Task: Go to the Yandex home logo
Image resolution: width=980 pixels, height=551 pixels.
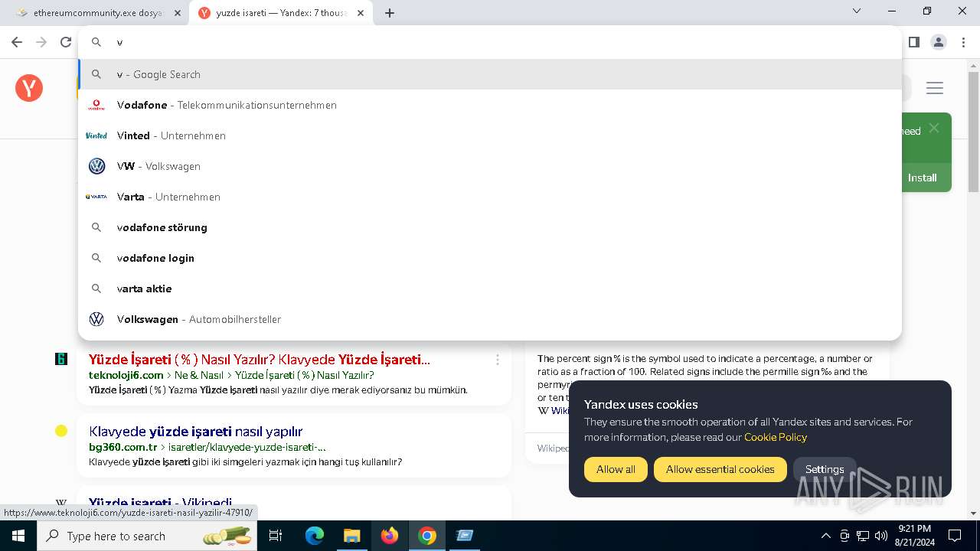Action: coord(29,88)
